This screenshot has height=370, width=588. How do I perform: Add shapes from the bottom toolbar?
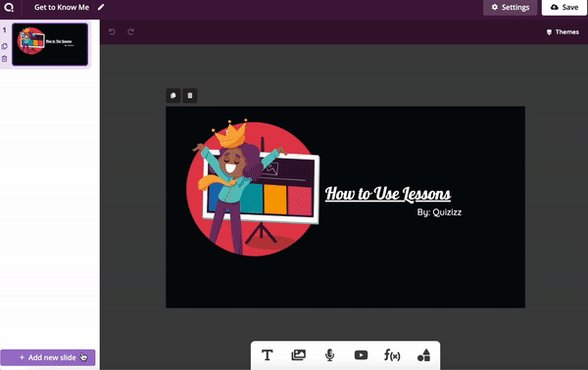pyautogui.click(x=423, y=355)
